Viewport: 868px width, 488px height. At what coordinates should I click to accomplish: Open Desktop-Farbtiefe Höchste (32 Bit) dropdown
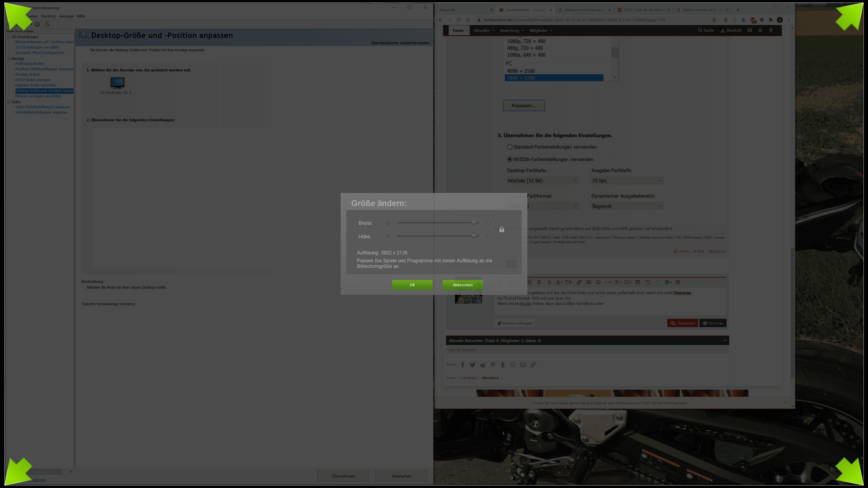click(x=543, y=181)
